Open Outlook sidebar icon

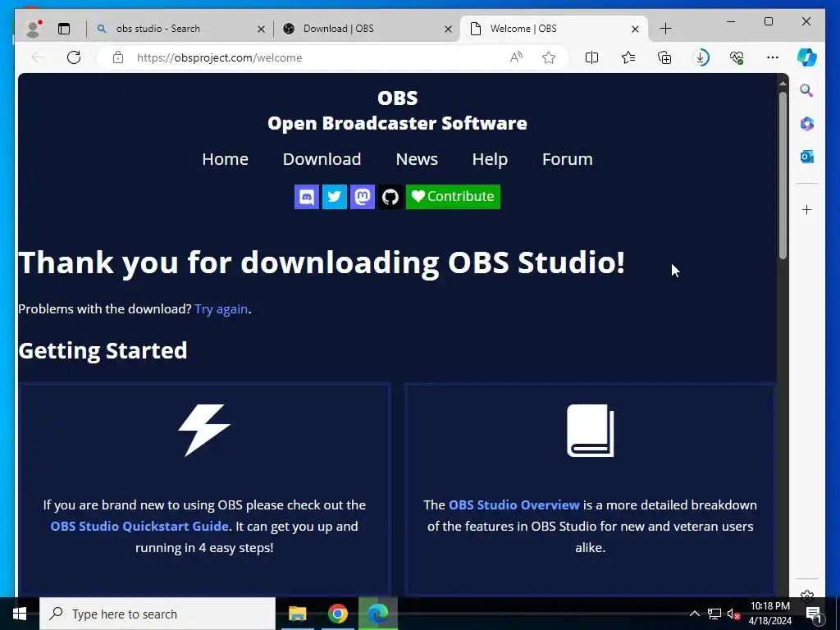(807, 157)
